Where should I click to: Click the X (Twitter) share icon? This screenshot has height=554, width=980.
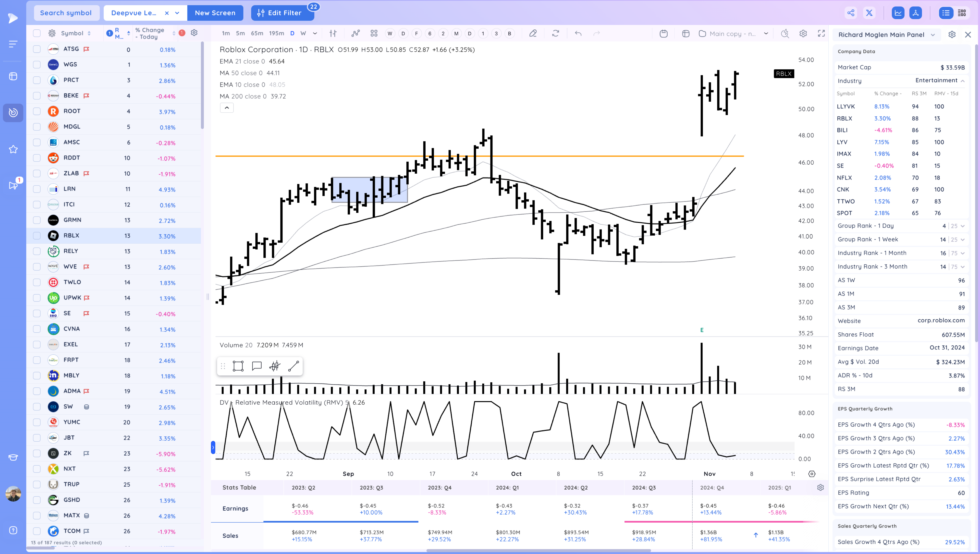tap(869, 13)
